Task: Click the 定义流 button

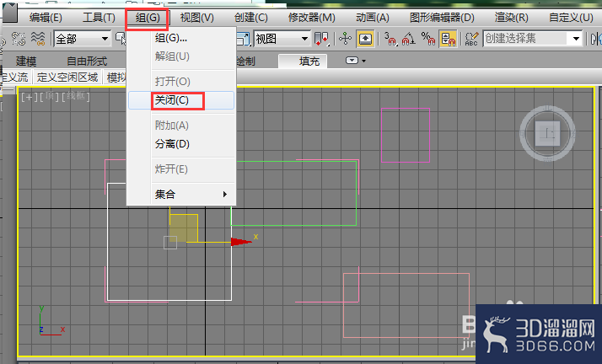Action: pyautogui.click(x=15, y=77)
